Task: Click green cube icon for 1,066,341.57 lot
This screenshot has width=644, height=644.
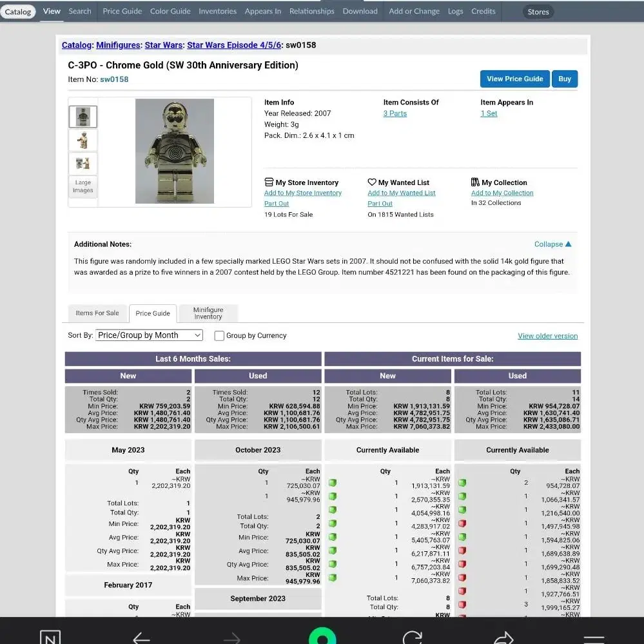Action: 462,496
